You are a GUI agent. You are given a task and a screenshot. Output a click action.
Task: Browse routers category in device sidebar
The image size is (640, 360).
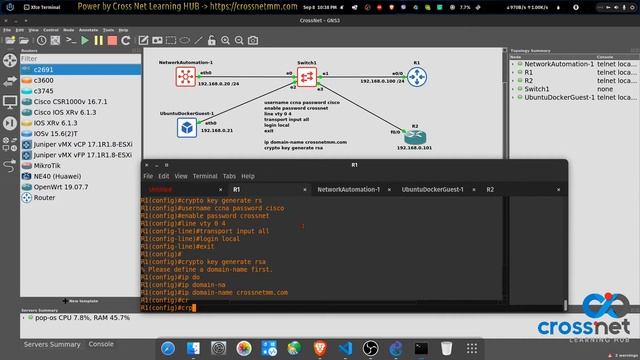point(10,60)
